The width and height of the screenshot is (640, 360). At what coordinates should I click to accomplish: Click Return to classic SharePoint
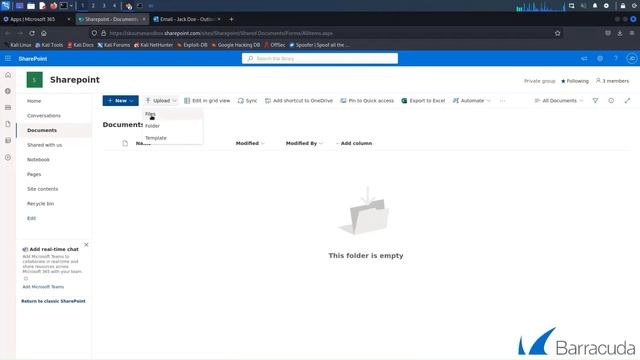pos(53,301)
